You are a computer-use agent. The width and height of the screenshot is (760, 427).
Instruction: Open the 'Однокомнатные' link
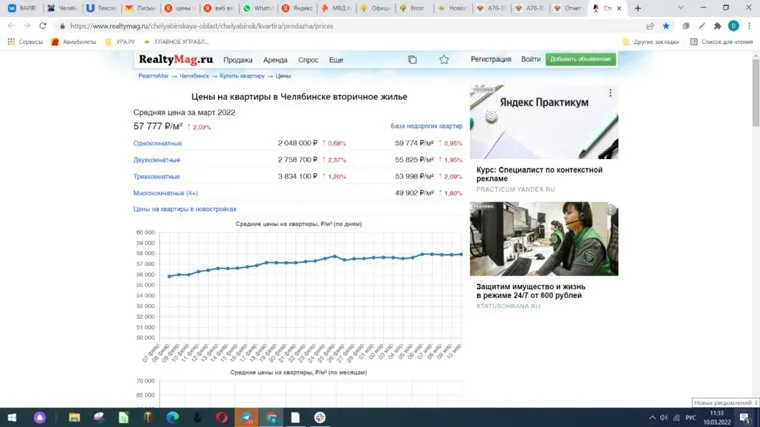(x=157, y=143)
